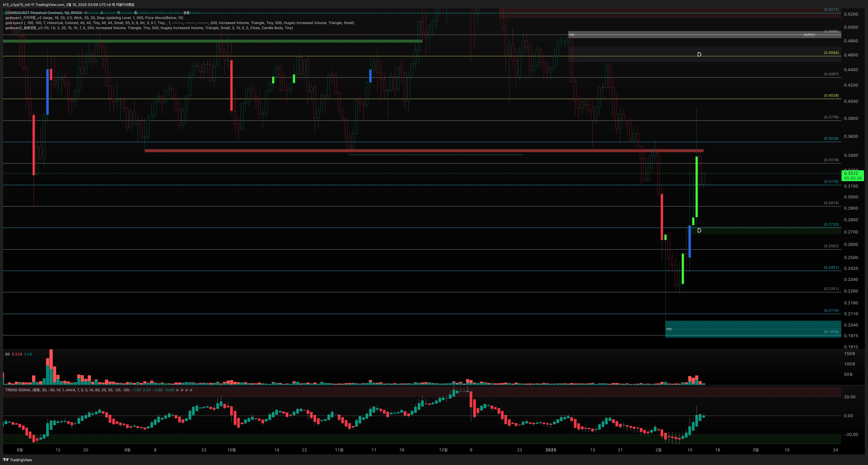The height and width of the screenshot is (465, 868).
Task: Click the COMBO/USDT Perpetual Contract symbol title
Action: pyautogui.click(x=34, y=13)
